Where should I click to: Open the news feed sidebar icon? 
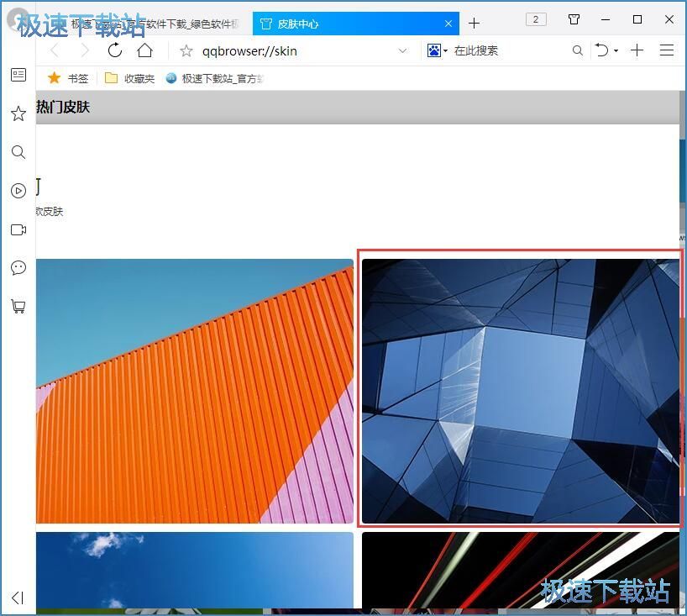pyautogui.click(x=18, y=76)
